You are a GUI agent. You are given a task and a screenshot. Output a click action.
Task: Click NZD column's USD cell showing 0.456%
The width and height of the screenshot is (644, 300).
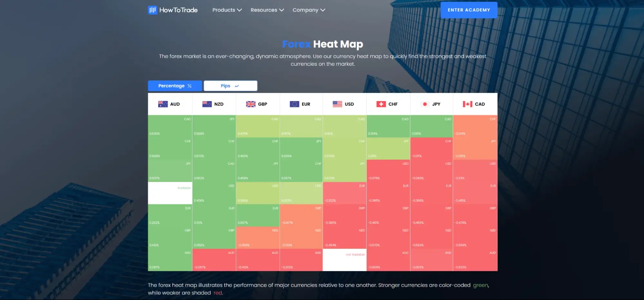click(214, 193)
